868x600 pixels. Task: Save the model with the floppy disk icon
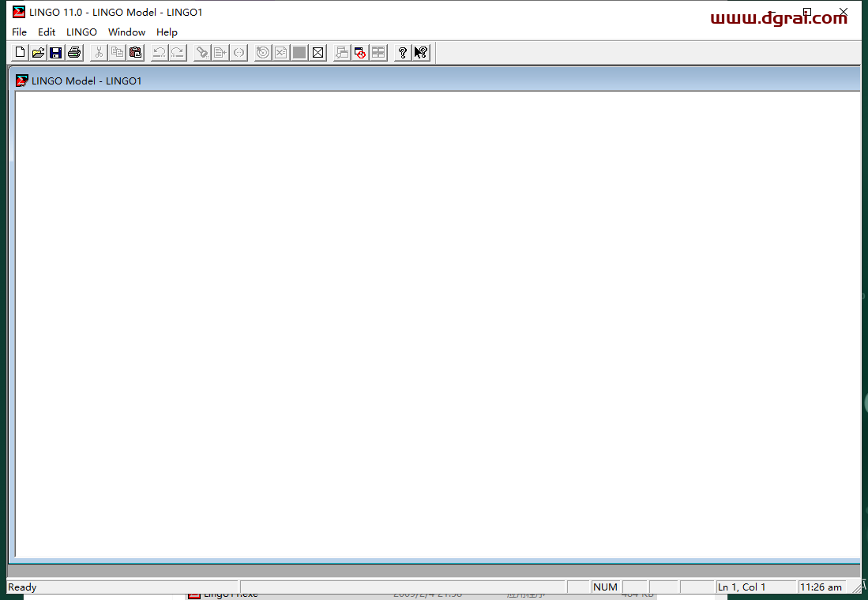point(56,53)
